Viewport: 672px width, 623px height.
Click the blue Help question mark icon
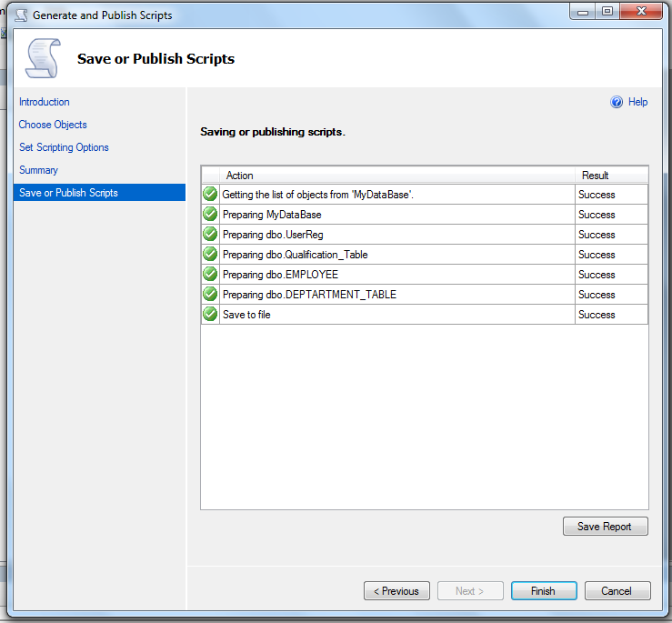617,102
